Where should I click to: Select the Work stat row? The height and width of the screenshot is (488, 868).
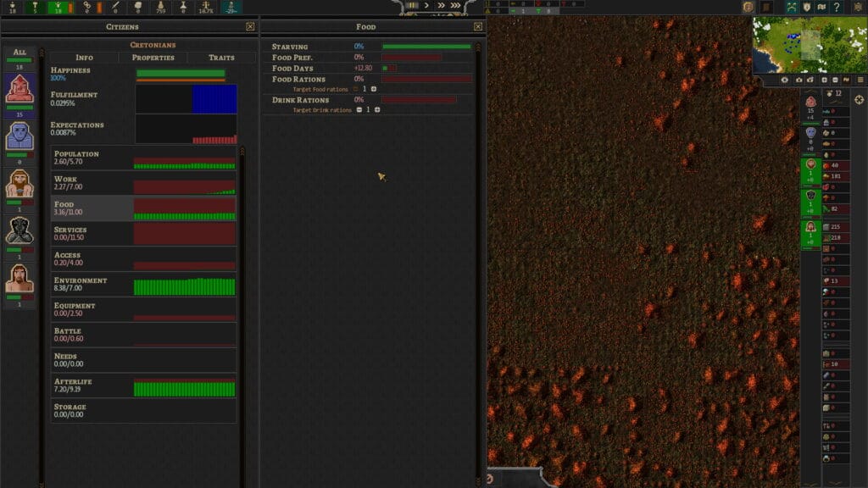(x=144, y=183)
